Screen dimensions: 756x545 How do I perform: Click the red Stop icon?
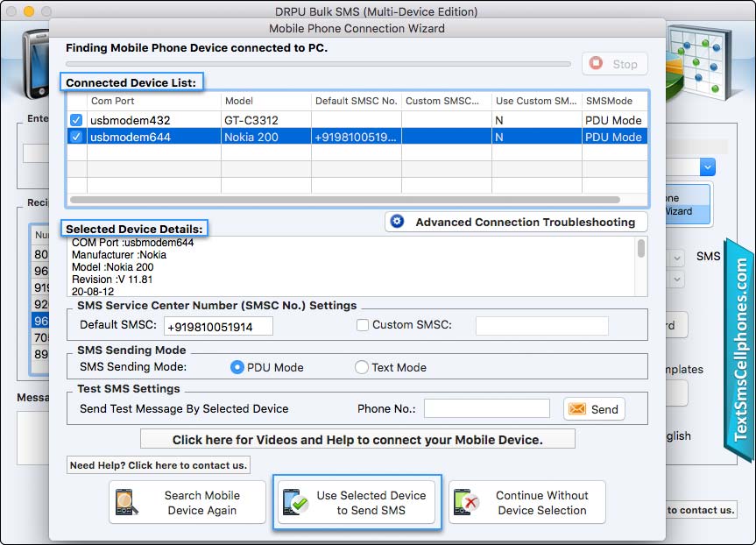tap(596, 63)
